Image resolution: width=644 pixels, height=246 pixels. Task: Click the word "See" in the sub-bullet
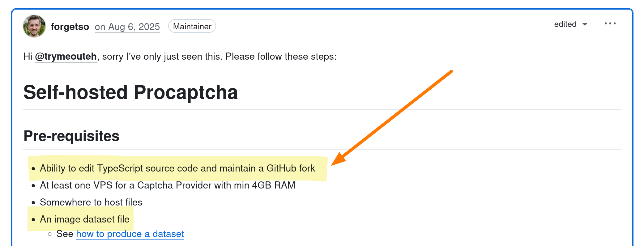pos(65,234)
